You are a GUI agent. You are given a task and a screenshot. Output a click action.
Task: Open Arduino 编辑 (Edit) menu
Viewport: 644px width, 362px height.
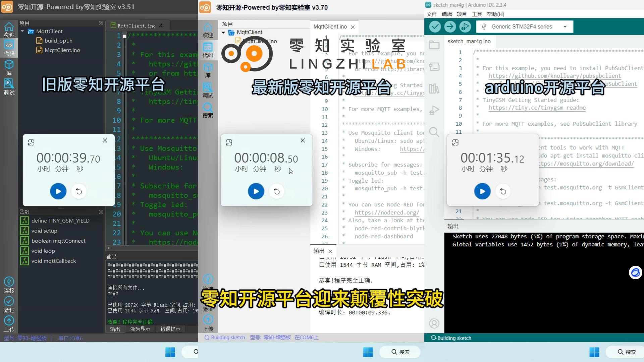[x=447, y=14]
